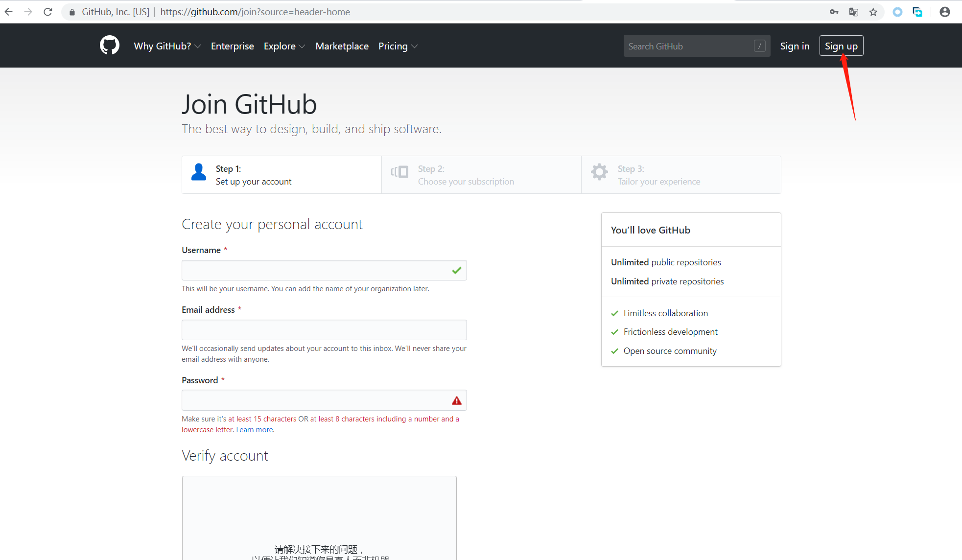Open the saved passwords key icon
The width and height of the screenshot is (962, 560).
[834, 12]
